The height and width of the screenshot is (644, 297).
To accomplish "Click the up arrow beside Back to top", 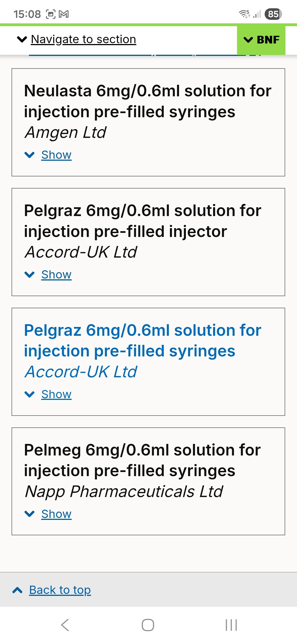I will pos(18,590).
